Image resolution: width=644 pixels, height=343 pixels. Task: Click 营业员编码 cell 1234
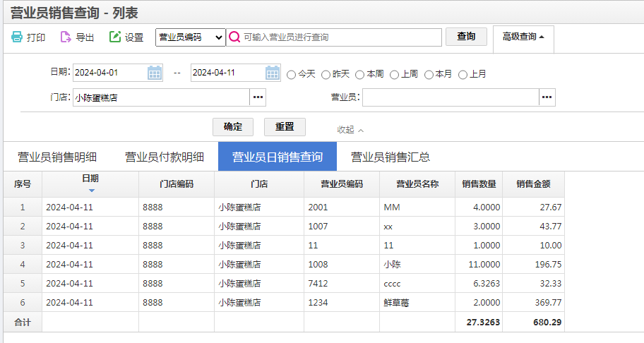coord(342,303)
